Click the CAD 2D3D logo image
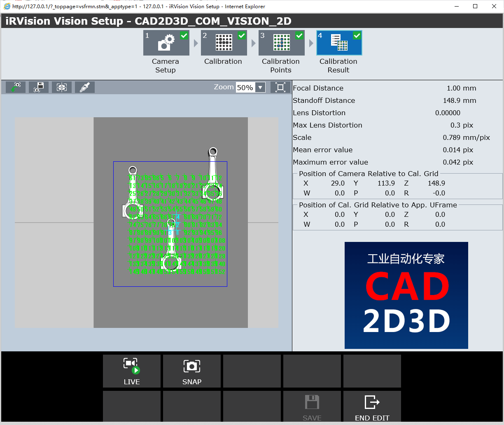The height and width of the screenshot is (425, 504). (406, 295)
